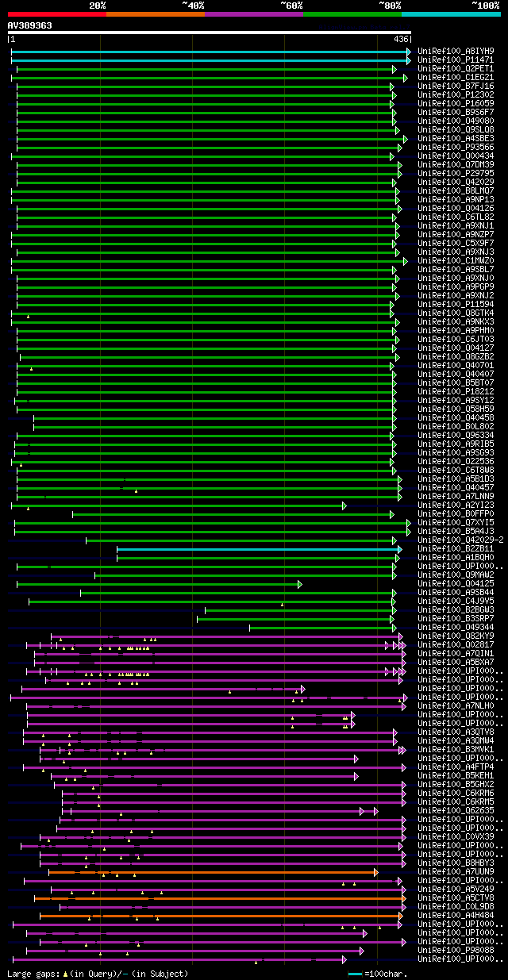
Task: Click the orange alignment bar in the UniRef100_A7UUN9 row
Action: tap(212, 871)
